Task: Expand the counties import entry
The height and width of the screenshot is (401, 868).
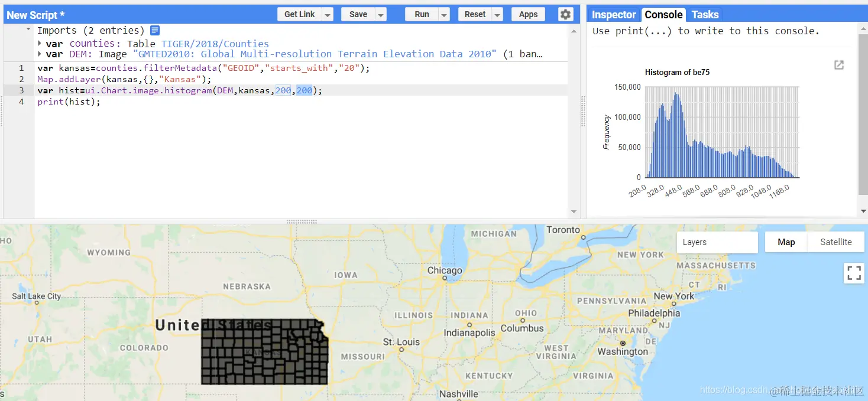Action: coord(40,43)
